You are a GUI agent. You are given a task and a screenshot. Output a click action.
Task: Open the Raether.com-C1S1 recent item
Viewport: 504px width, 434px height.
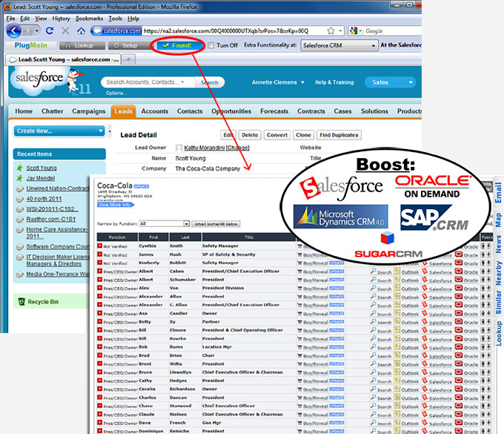point(51,219)
